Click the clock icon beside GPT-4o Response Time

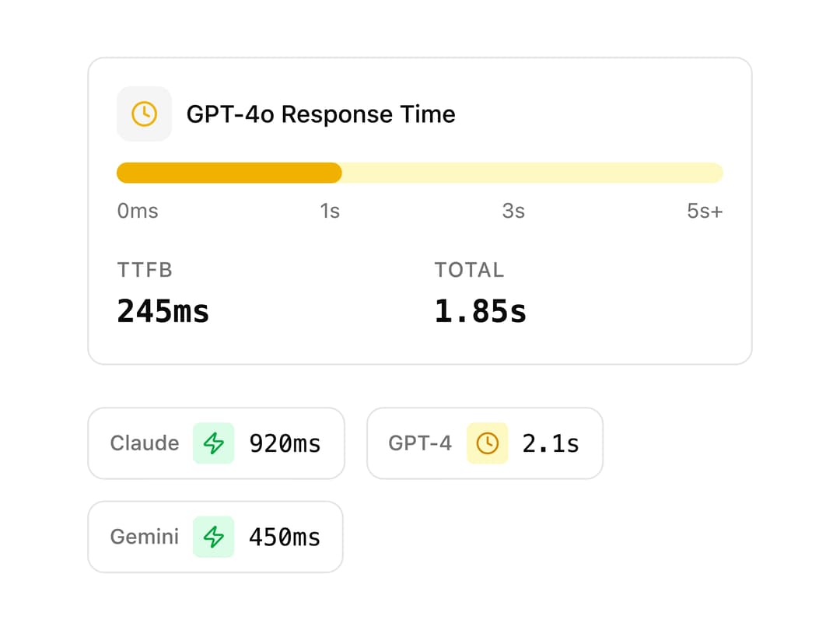tap(144, 114)
